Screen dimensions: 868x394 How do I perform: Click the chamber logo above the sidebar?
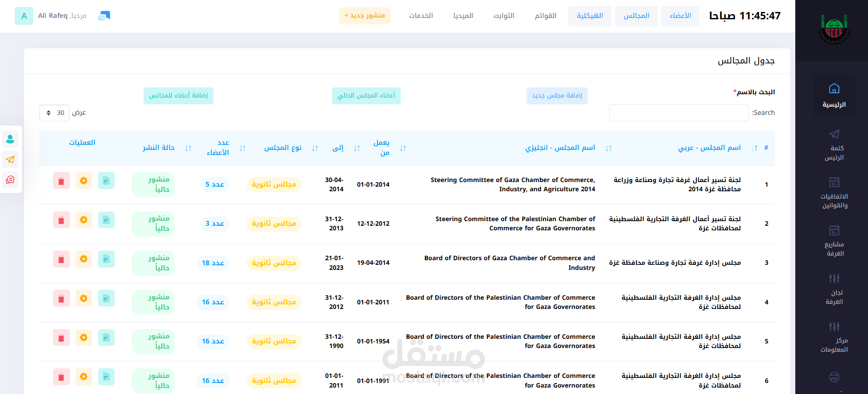pos(834,29)
